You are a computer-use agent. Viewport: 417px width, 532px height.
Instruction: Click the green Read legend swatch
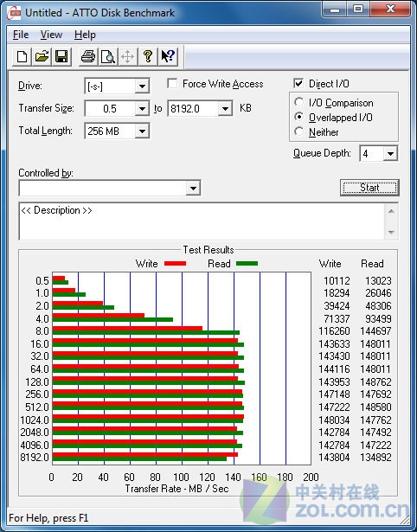(x=247, y=263)
